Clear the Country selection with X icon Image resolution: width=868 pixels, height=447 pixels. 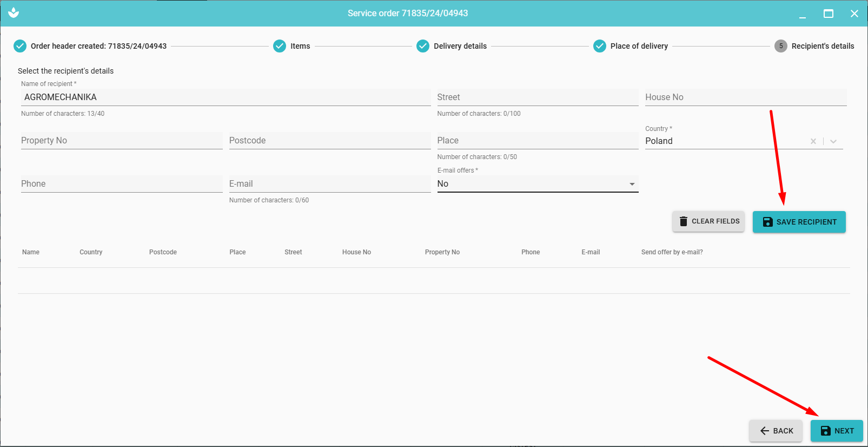coord(813,141)
